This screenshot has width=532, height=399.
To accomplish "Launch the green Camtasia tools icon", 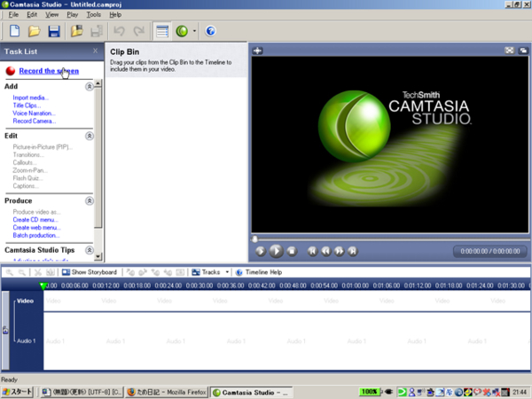I will pyautogui.click(x=182, y=31).
